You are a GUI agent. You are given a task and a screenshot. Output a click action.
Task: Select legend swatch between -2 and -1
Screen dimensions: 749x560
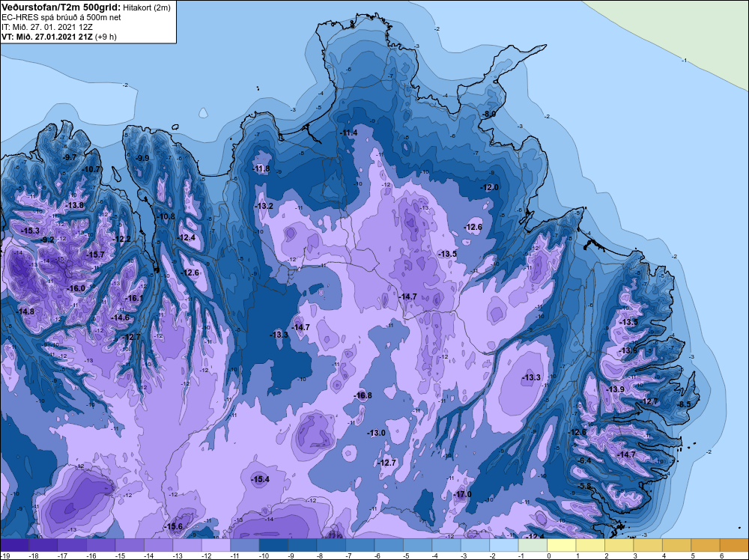[x=504, y=545]
